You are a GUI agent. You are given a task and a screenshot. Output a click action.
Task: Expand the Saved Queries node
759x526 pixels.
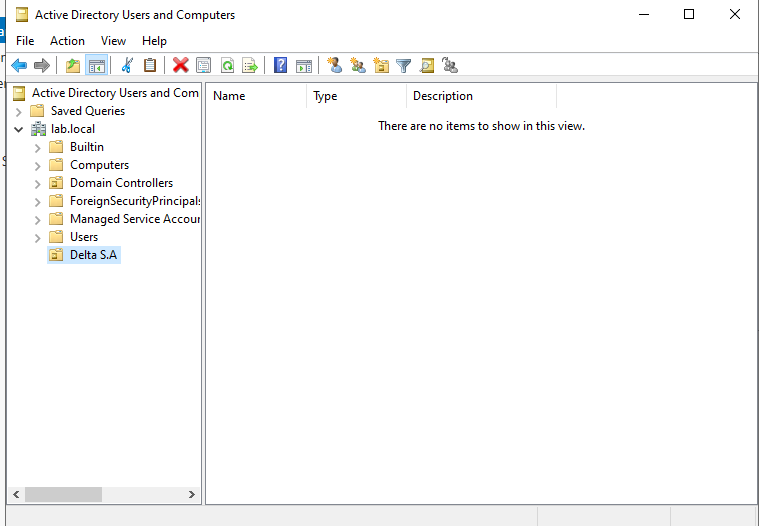(19, 111)
